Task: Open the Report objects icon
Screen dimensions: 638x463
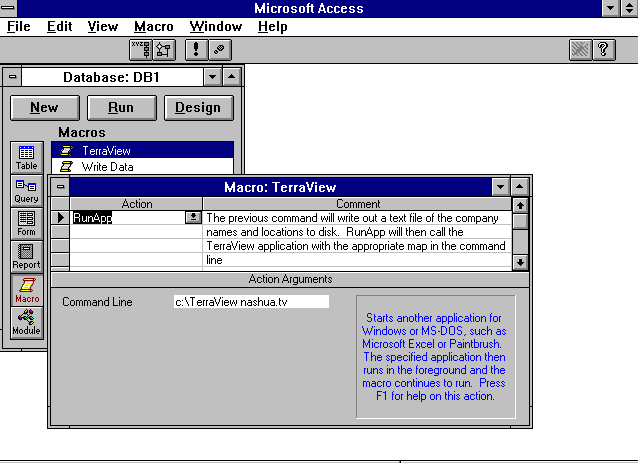Action: pos(26,257)
